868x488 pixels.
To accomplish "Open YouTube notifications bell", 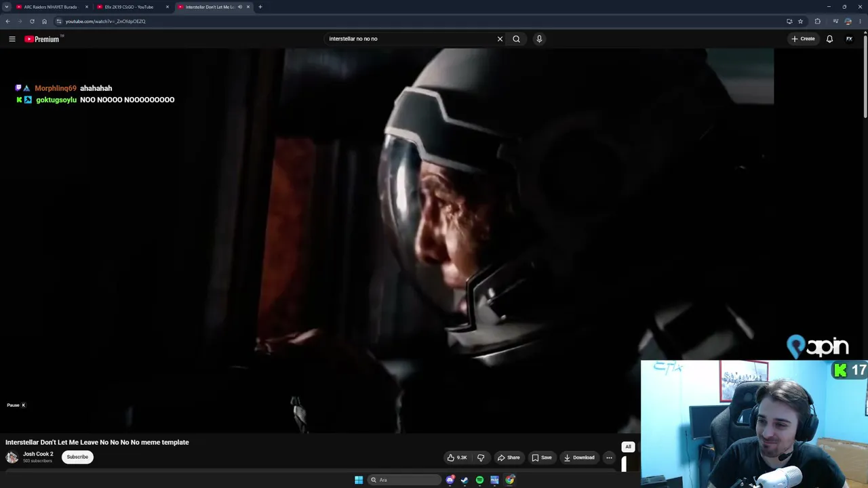I will coord(829,39).
